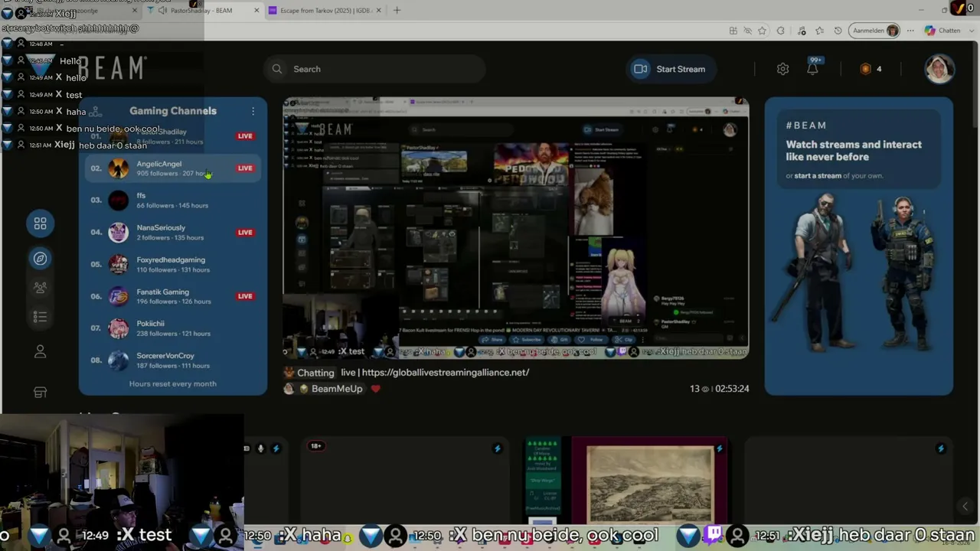Open the start a stream link
The image size is (980, 551).
coord(818,176)
